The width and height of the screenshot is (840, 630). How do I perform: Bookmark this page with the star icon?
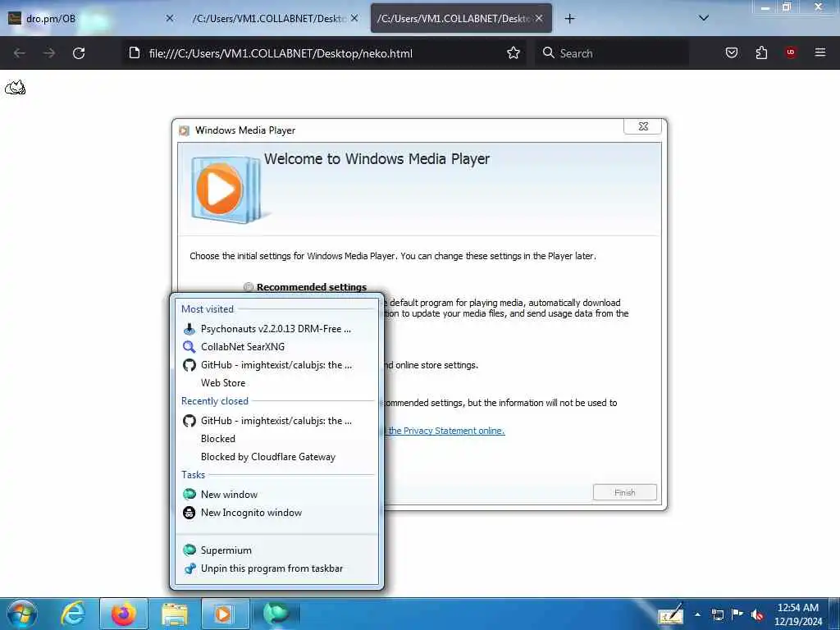pyautogui.click(x=514, y=53)
